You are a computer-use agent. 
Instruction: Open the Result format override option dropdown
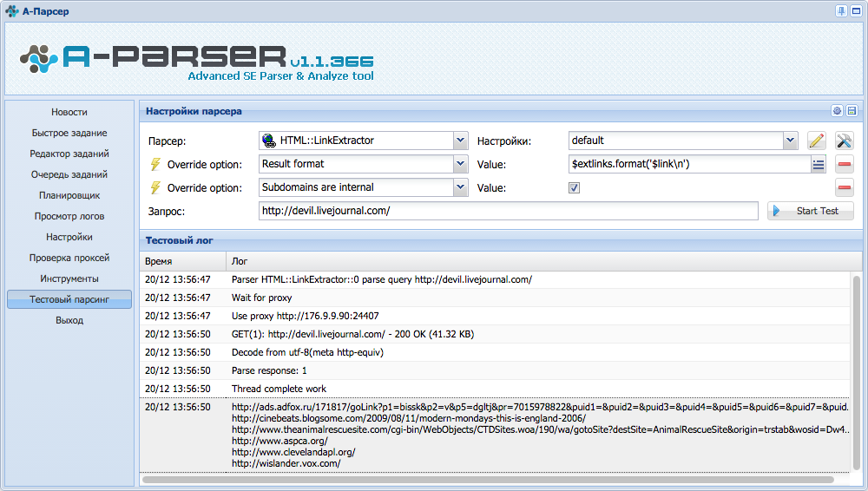point(460,164)
